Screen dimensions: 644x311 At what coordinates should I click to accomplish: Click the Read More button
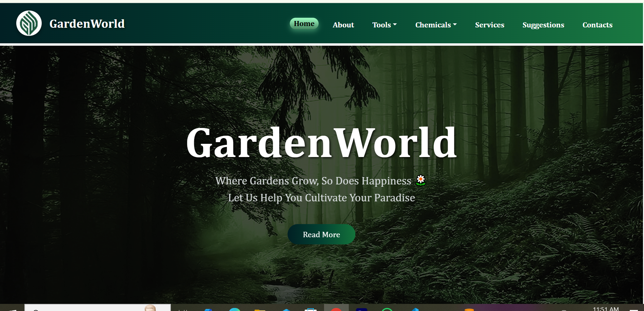point(321,234)
